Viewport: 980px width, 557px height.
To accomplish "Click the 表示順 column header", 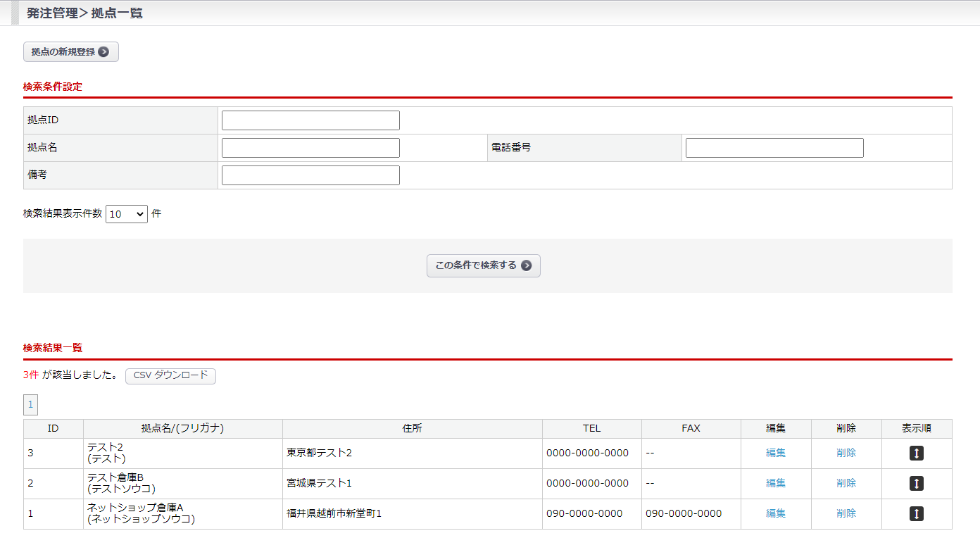I will (x=917, y=428).
